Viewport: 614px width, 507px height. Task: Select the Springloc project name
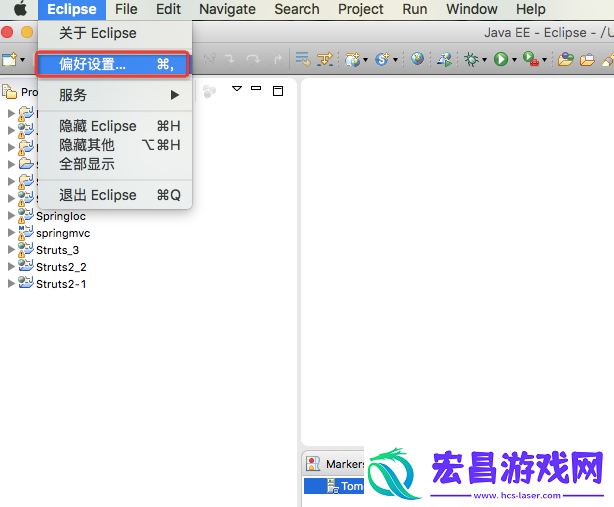tap(61, 216)
